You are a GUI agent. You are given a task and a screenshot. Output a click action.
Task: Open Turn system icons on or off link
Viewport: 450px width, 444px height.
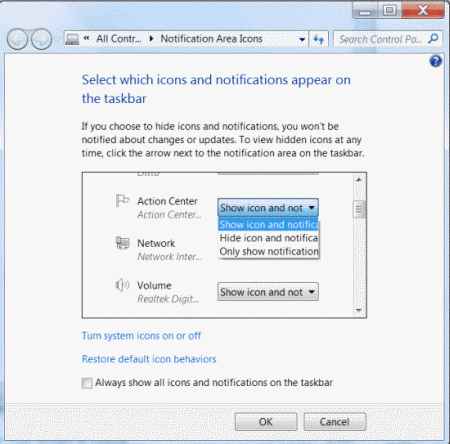pyautogui.click(x=141, y=336)
